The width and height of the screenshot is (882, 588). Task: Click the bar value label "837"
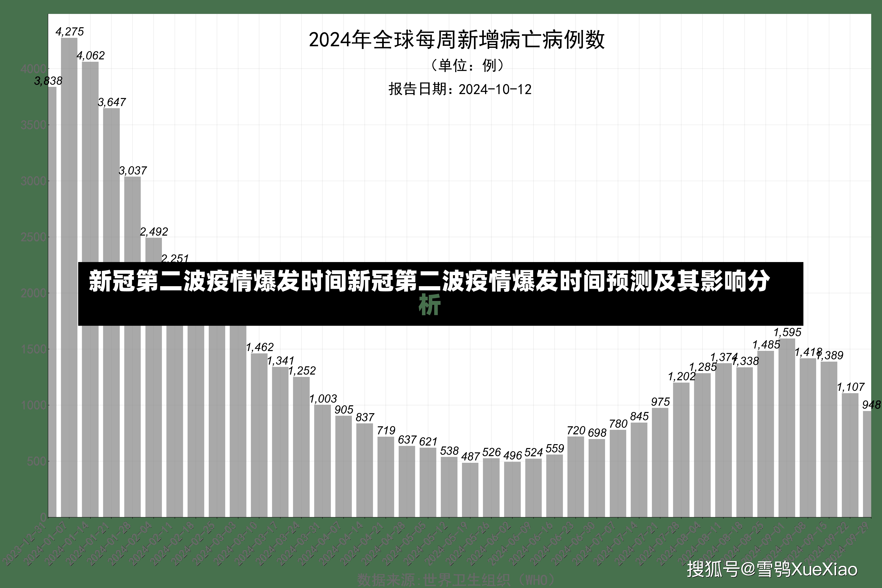(x=365, y=417)
